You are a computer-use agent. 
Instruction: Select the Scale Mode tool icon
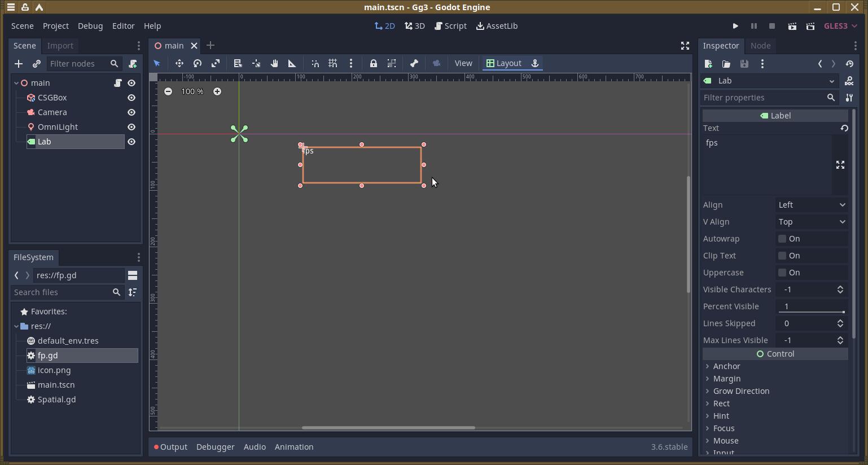tap(216, 63)
